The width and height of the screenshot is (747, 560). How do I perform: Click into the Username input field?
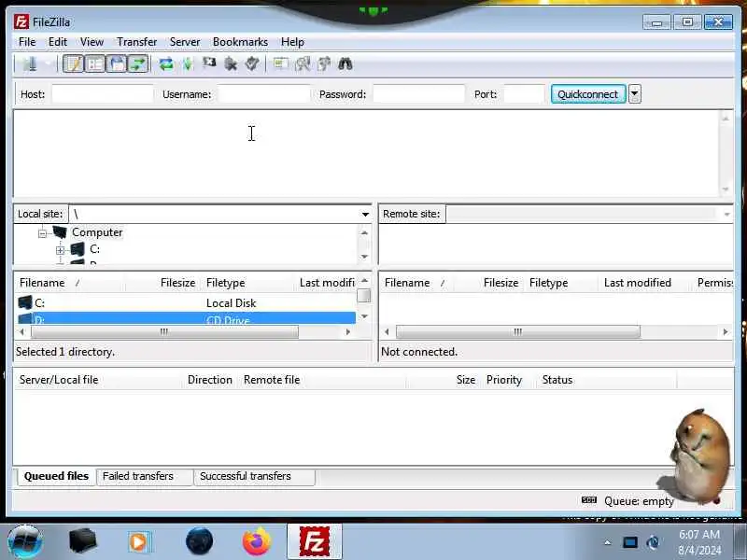coord(264,94)
